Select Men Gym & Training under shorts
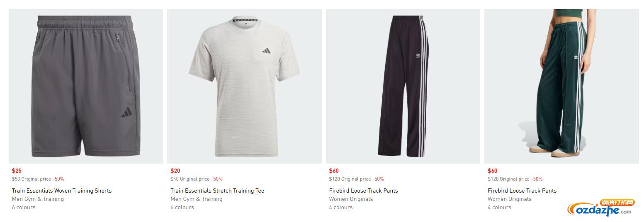Image resolution: width=644 pixels, height=222 pixels. pyautogui.click(x=38, y=199)
